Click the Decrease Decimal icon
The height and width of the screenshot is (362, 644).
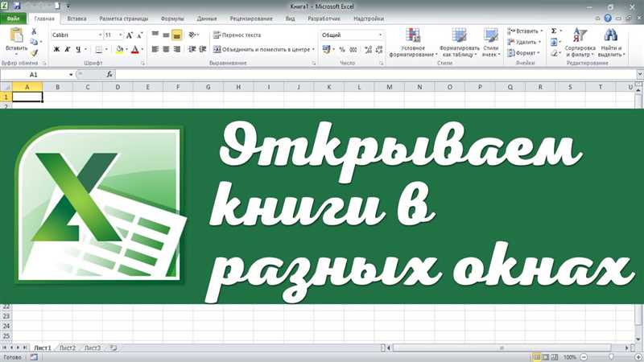point(378,50)
